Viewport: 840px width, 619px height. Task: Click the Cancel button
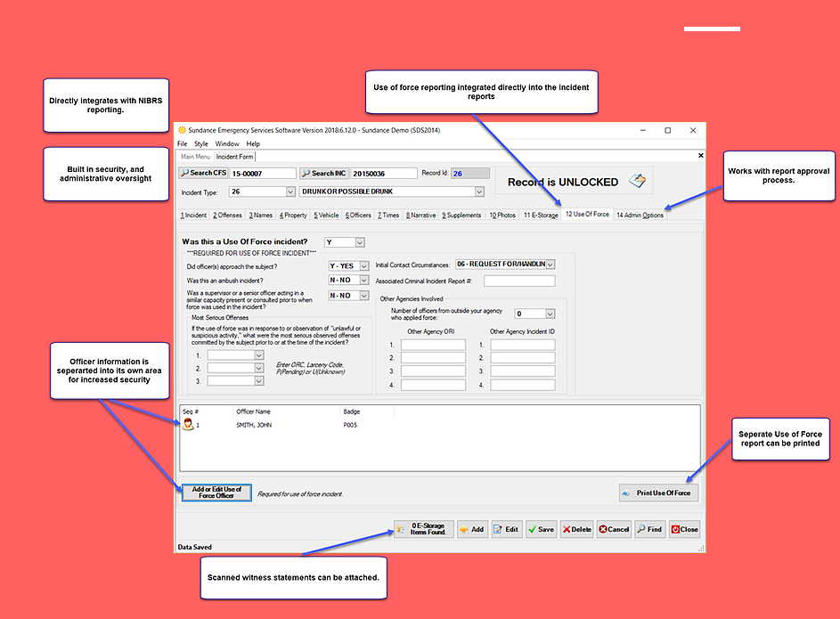[x=614, y=530]
